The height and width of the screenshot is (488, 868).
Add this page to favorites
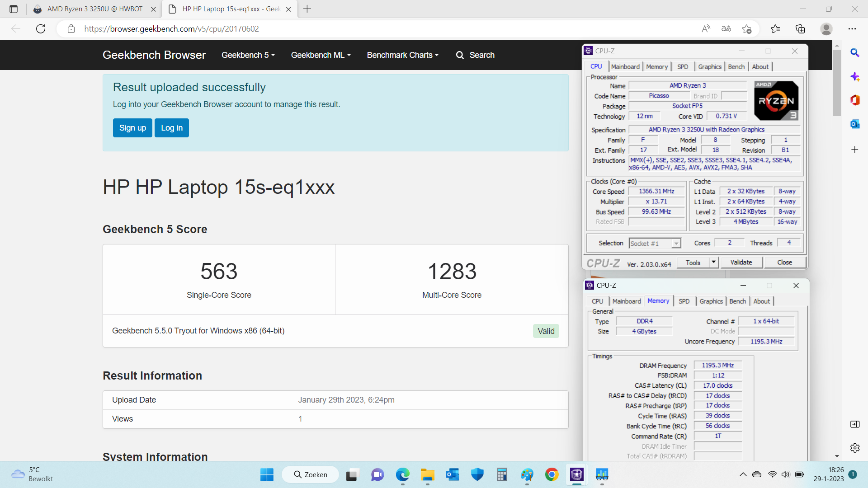(746, 29)
